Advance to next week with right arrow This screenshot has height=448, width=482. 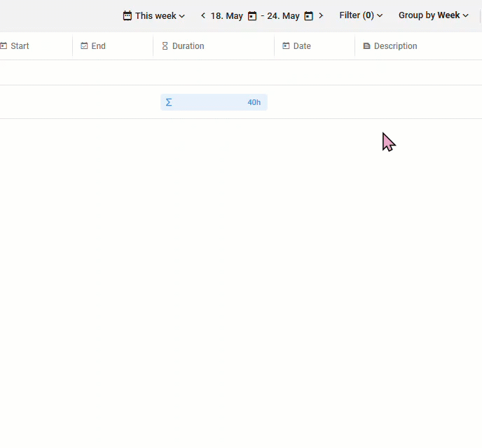click(x=321, y=15)
